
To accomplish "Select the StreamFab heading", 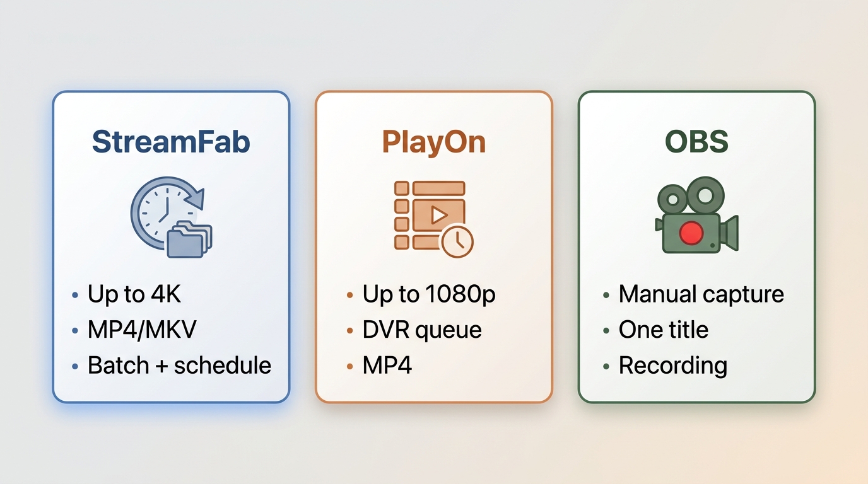I will tap(171, 142).
